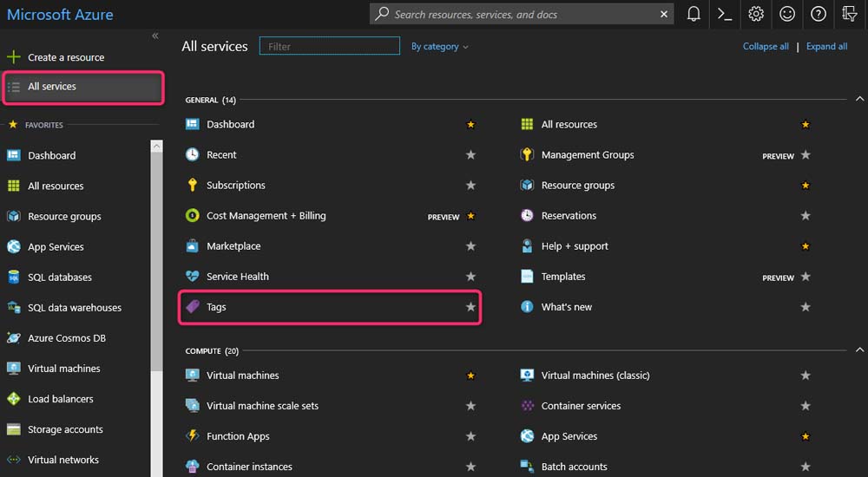This screenshot has height=477, width=868.
Task: Unfavorite Dashboard using its star
Action: (x=470, y=125)
